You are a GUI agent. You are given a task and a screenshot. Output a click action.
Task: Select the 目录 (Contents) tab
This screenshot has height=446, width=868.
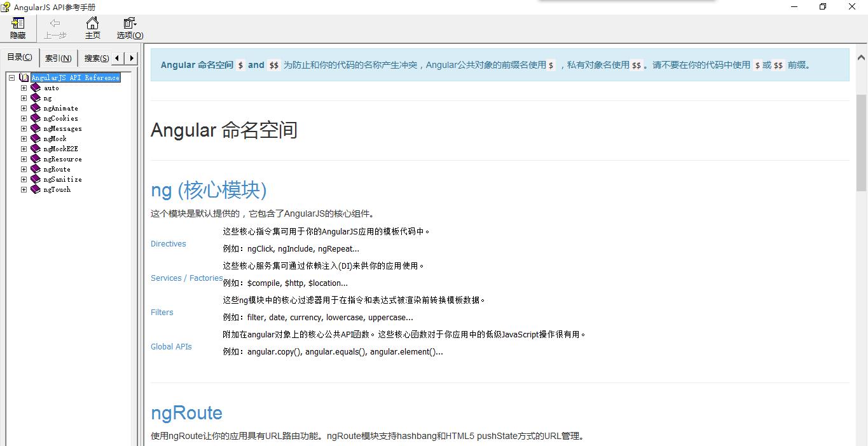click(x=20, y=57)
